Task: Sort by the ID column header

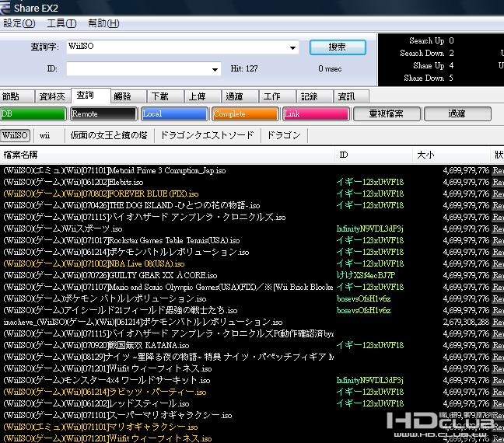Action: tap(374, 155)
